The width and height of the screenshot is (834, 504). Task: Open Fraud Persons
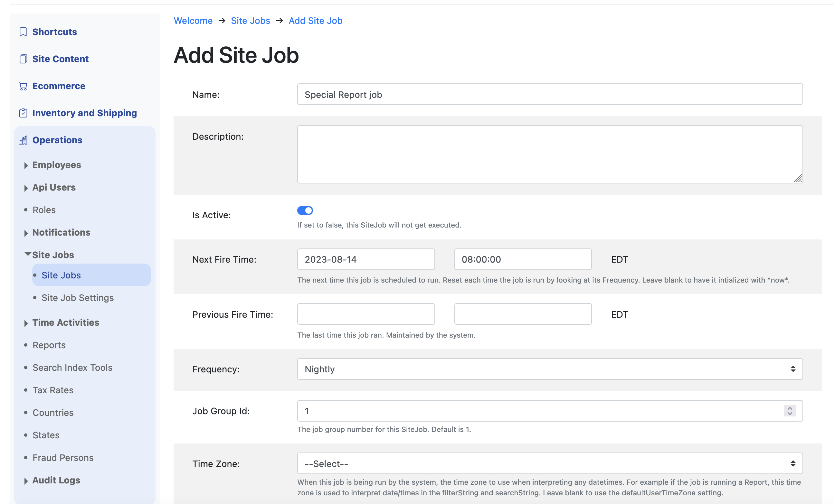[x=63, y=458]
